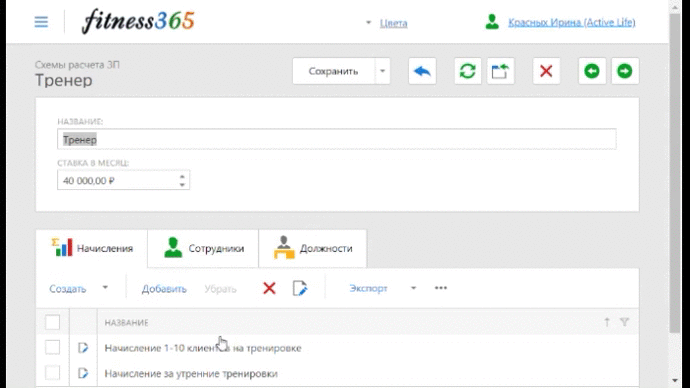
Task: Click the Создать button
Action: [68, 289]
